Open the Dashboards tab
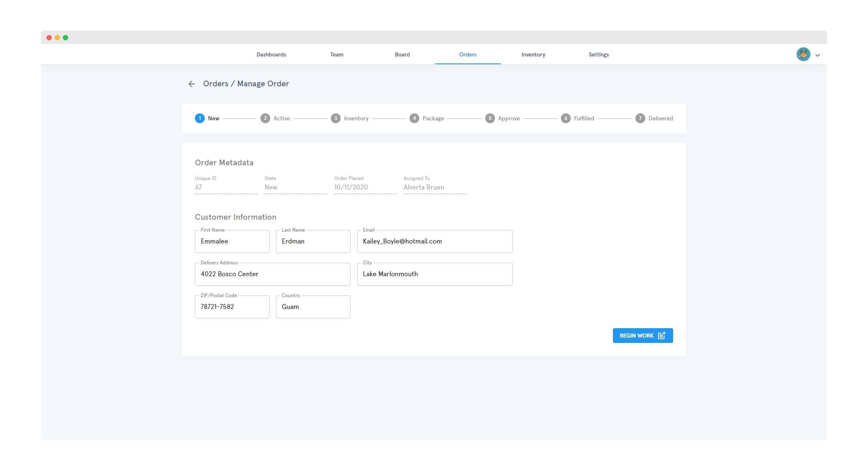 [271, 54]
